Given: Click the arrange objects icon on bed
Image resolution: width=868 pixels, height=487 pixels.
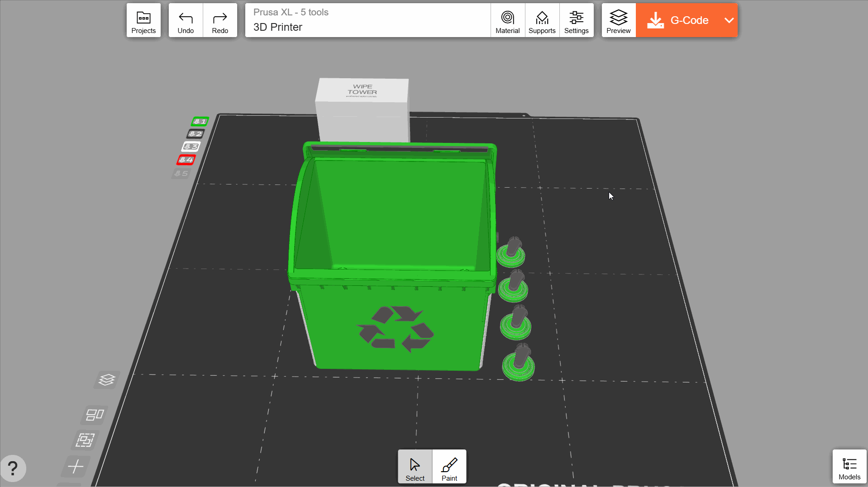Looking at the screenshot, I should pos(95,415).
